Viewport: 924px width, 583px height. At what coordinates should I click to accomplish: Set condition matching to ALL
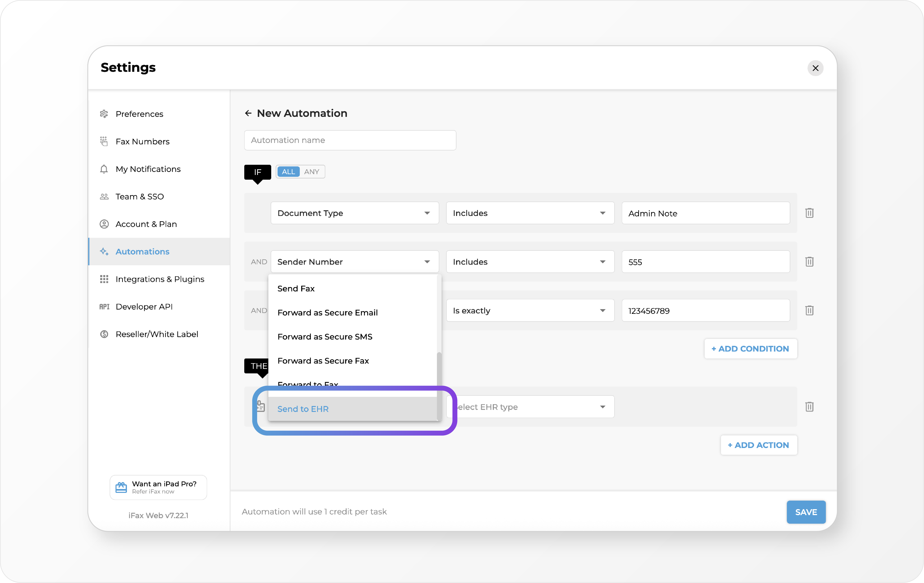(288, 172)
